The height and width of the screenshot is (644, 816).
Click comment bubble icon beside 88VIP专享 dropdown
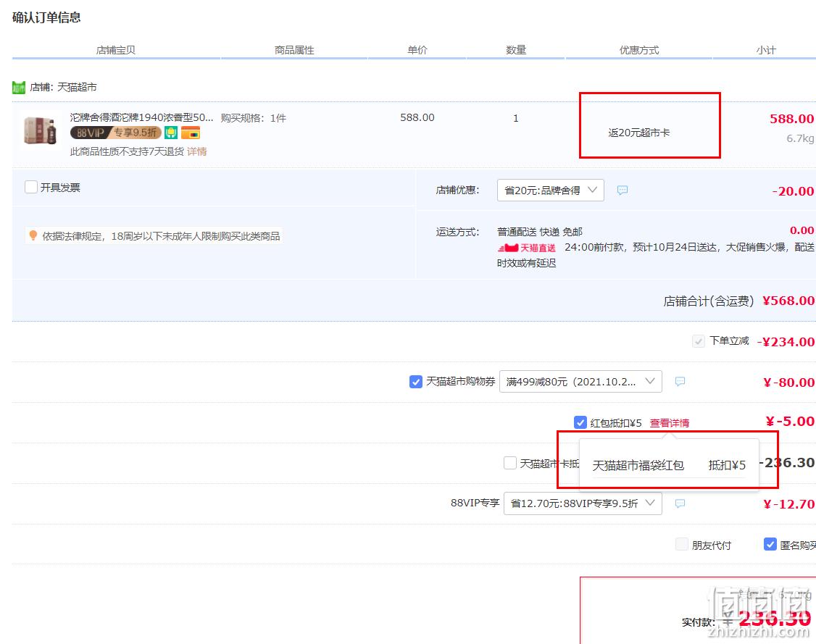[x=680, y=503]
